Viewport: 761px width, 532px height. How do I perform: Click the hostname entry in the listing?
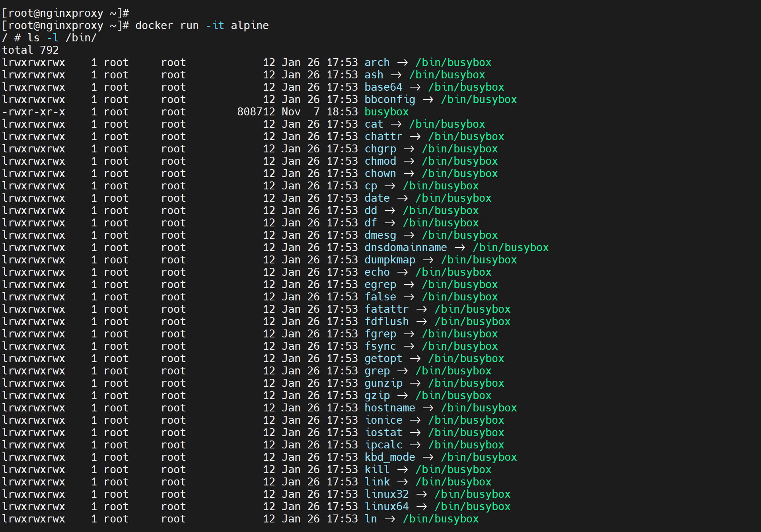(x=389, y=408)
